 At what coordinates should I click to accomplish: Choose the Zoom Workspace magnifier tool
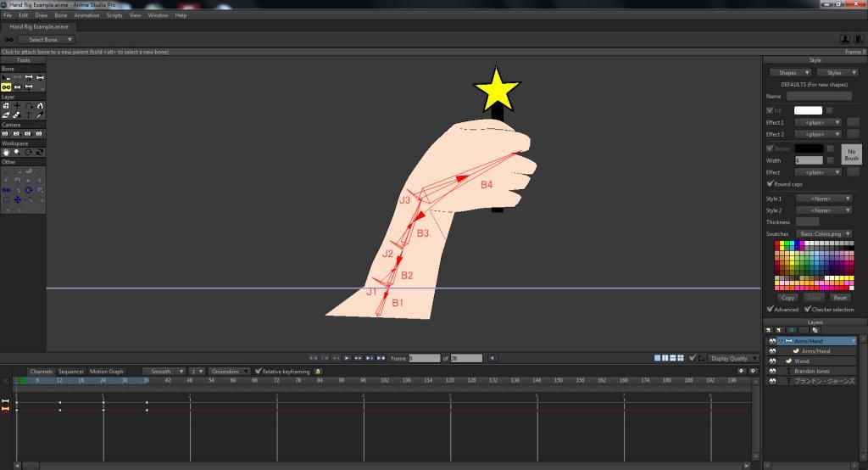(17, 152)
